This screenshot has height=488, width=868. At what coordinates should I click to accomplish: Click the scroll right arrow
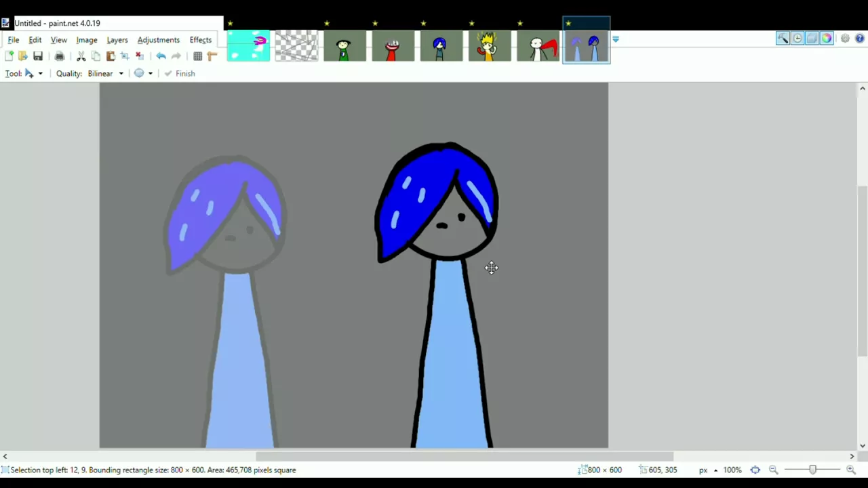(852, 456)
